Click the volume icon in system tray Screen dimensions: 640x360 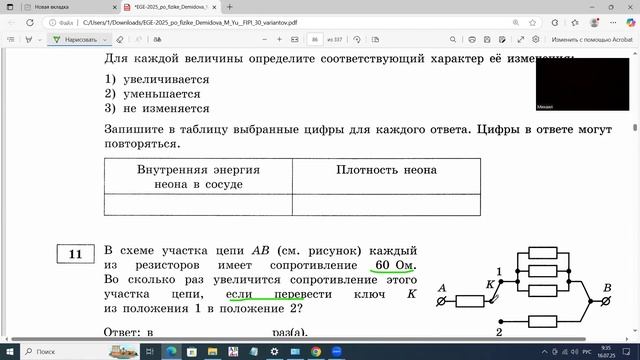tap(575, 351)
